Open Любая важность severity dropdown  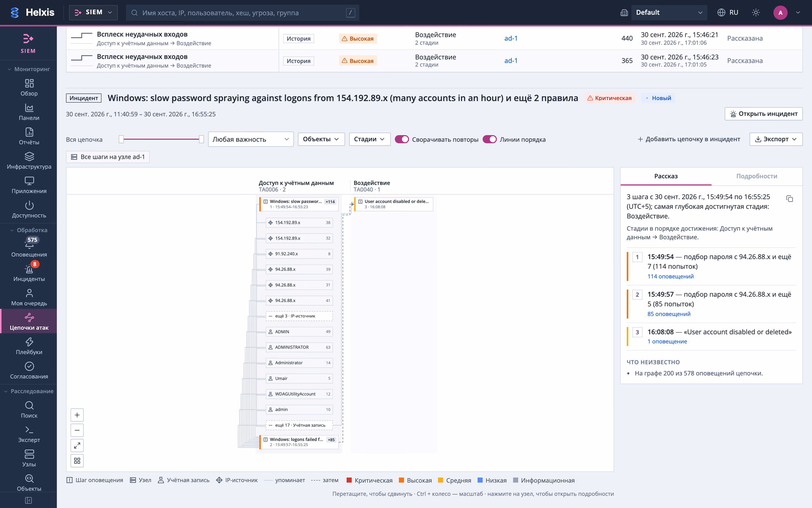251,139
